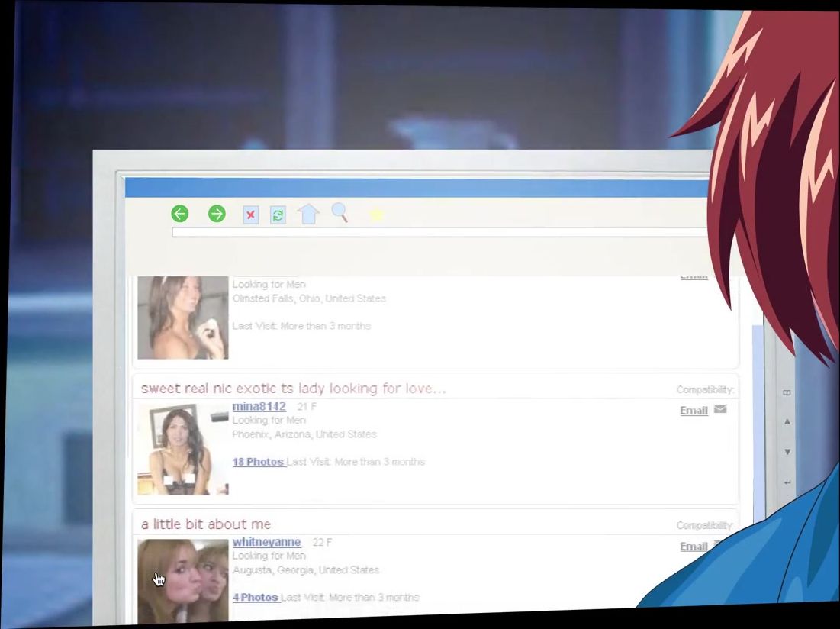840x629 pixels.
Task: Open the "a little bit about me" heading
Action: tap(206, 524)
